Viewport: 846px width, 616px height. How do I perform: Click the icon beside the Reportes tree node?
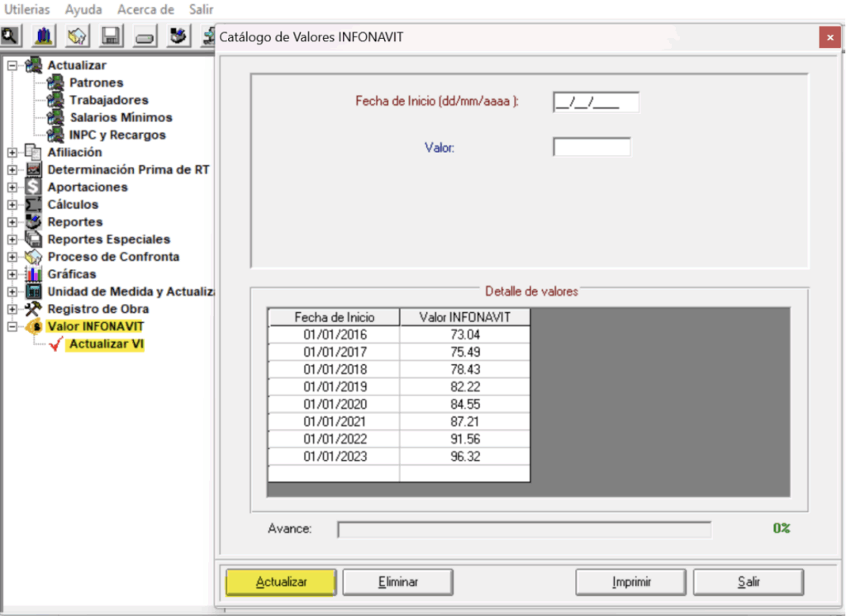click(33, 221)
